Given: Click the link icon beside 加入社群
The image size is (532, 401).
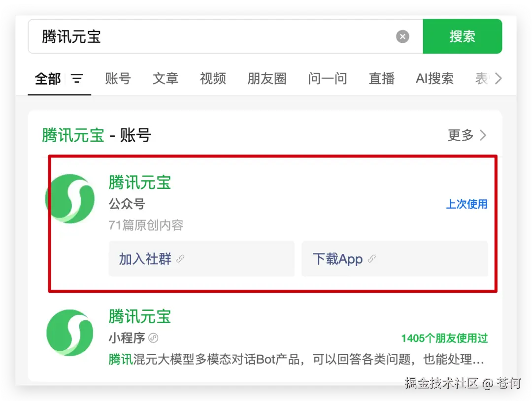Looking at the screenshot, I should pyautogui.click(x=180, y=259).
